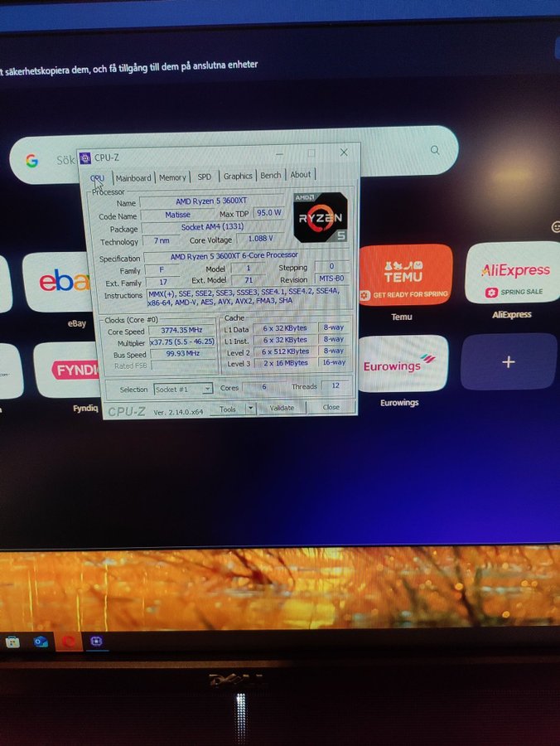
Task: Click the Cores value '6'
Action: [264, 386]
